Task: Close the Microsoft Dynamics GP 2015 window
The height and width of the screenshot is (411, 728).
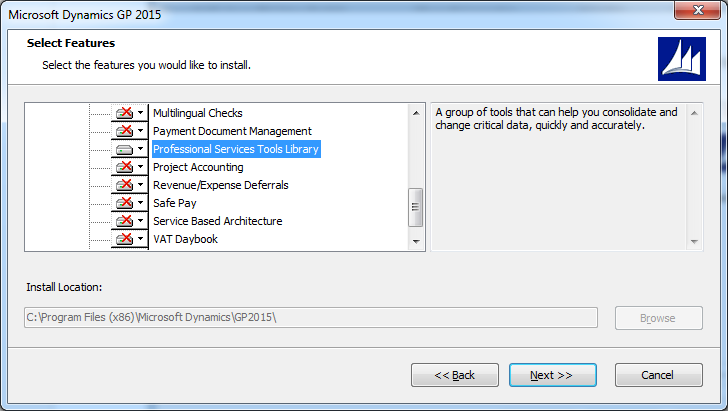Action: tap(697, 10)
